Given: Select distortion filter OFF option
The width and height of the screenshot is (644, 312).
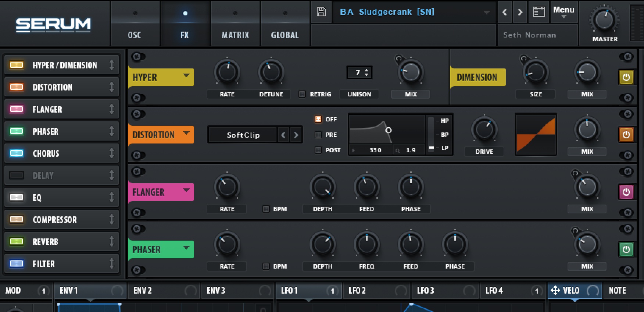Looking at the screenshot, I should tap(318, 119).
